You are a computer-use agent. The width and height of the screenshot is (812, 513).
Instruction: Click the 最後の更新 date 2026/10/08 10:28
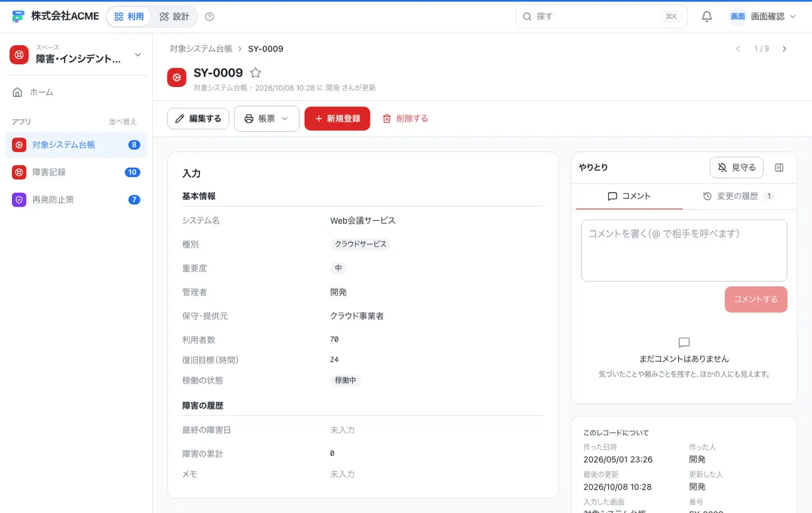(617, 487)
